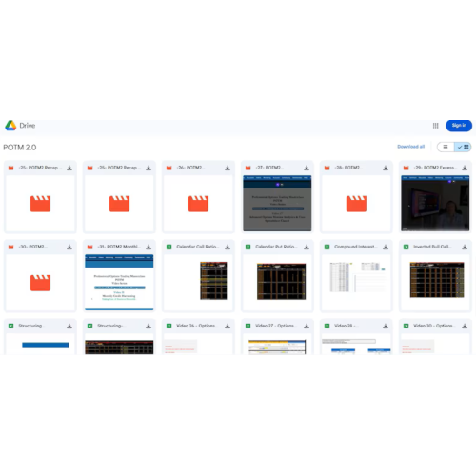The image size is (476, 476).
Task: Click the sheet icon beside Video 27 - Options
Action: tap(248, 326)
